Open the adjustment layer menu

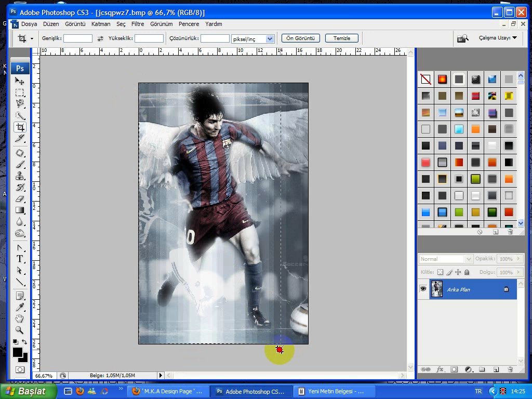point(468,369)
